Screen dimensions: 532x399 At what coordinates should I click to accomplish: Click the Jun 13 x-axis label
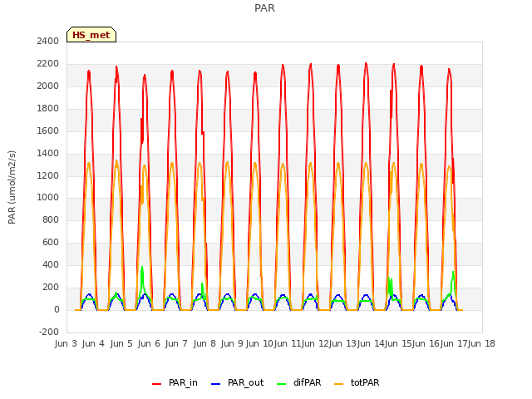[342, 344]
